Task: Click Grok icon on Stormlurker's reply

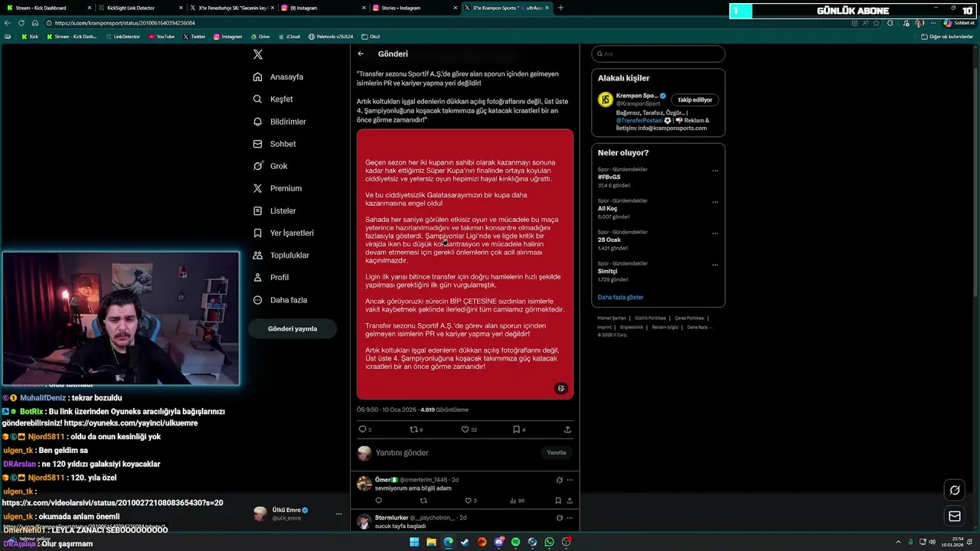Action: coord(560,518)
